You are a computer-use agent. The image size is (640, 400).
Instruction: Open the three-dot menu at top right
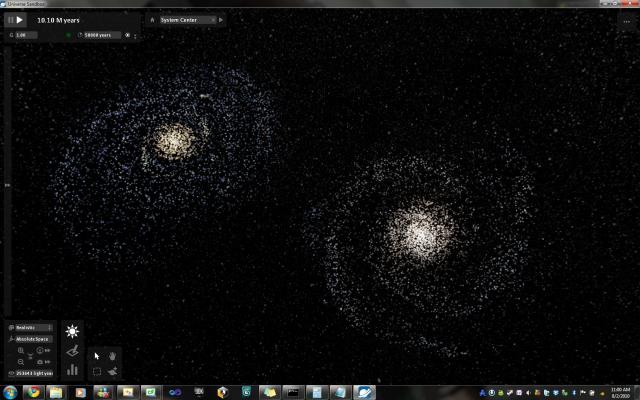627,22
